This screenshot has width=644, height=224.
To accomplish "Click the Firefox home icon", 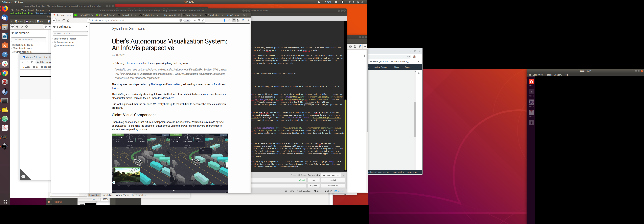I will click(68, 21).
